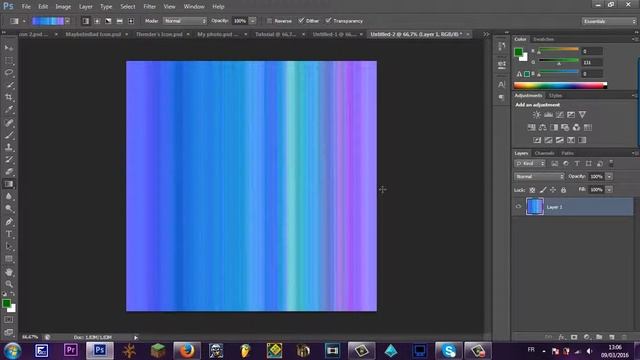Toggle lock transparent pixels in Layers panel
Image resolution: width=640 pixels, height=360 pixels.
(532, 190)
